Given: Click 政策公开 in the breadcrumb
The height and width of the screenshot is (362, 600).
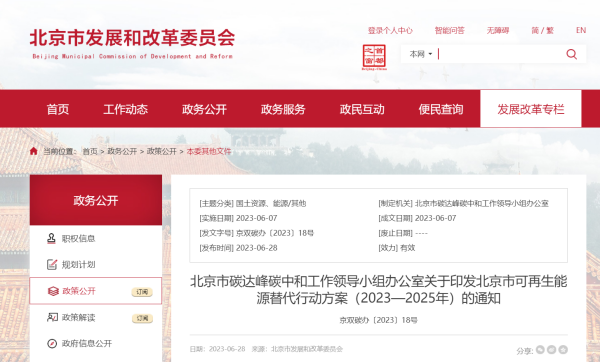Looking at the screenshot, I should [x=162, y=151].
